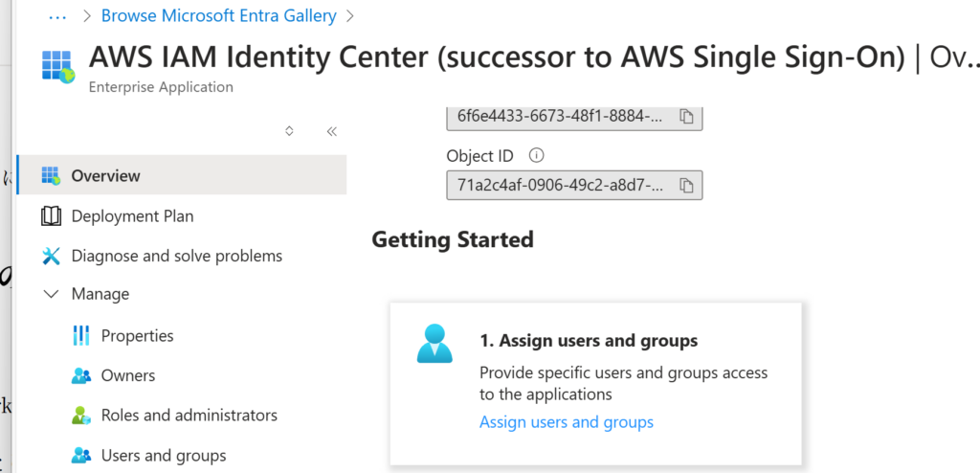Copy the Object ID value
The height and width of the screenshot is (473, 980).
(x=686, y=185)
